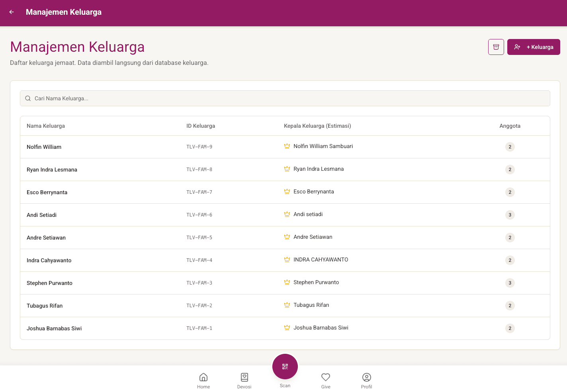This screenshot has height=392, width=567.
Task: Go to the Home tab
Action: [x=203, y=381]
